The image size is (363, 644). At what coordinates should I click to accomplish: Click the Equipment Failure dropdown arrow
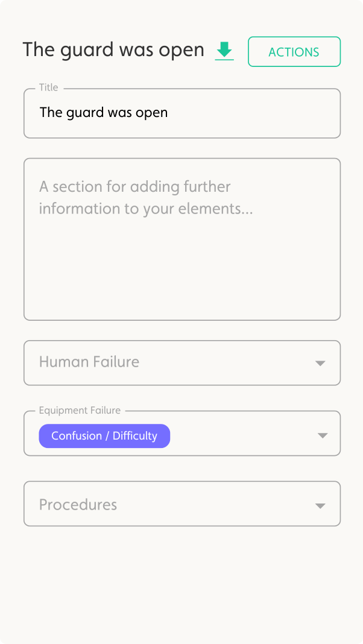(322, 435)
